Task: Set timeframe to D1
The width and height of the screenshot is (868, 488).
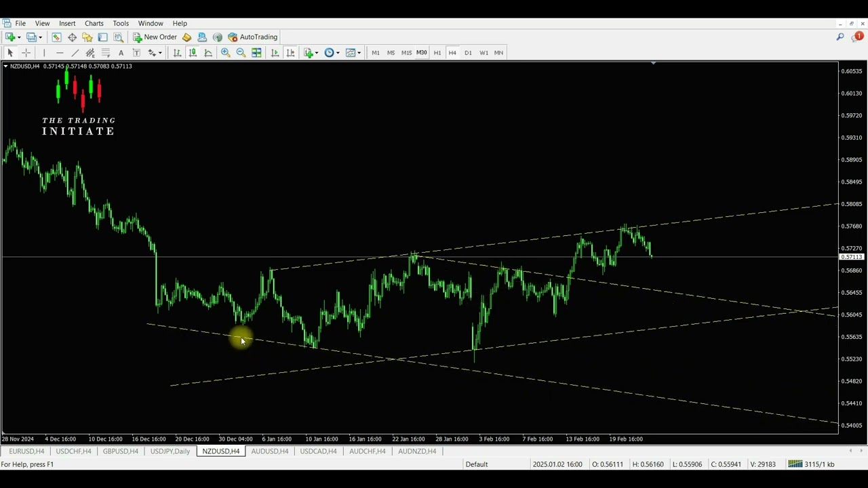Action: pyautogui.click(x=468, y=53)
